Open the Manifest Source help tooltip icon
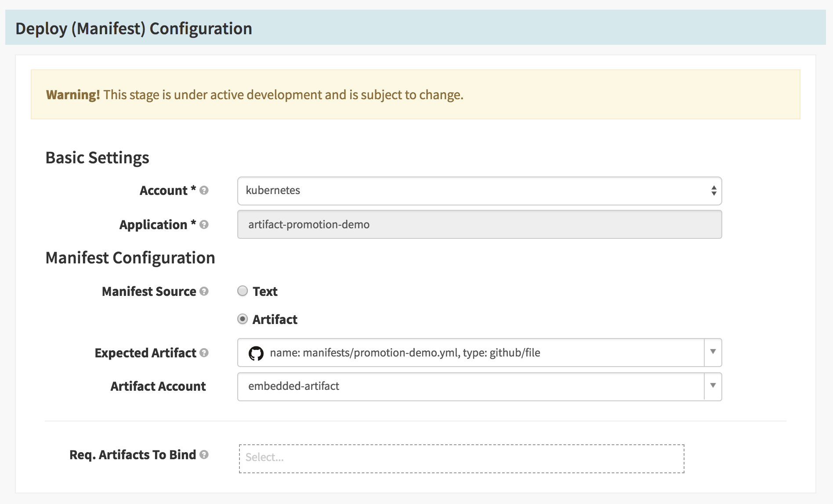 pyautogui.click(x=204, y=292)
